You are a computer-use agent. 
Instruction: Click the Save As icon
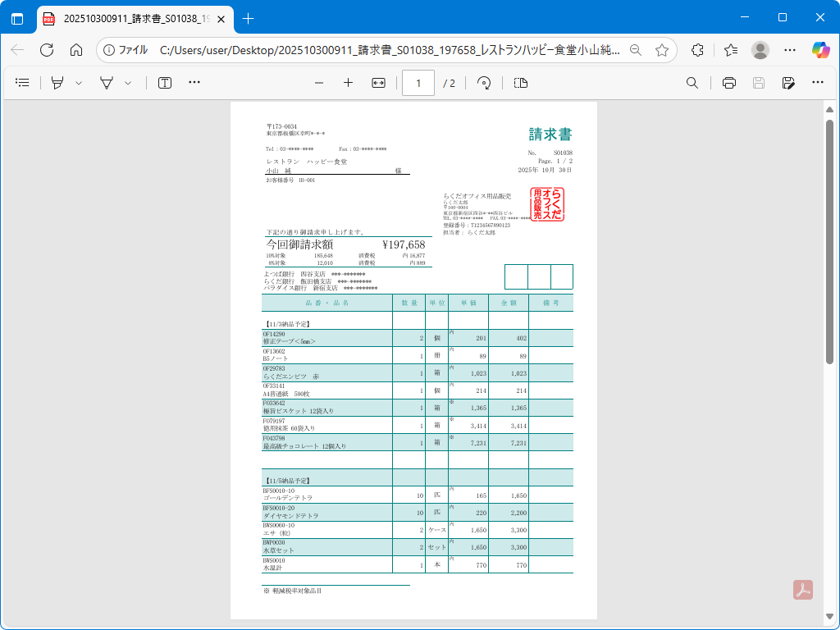788,83
